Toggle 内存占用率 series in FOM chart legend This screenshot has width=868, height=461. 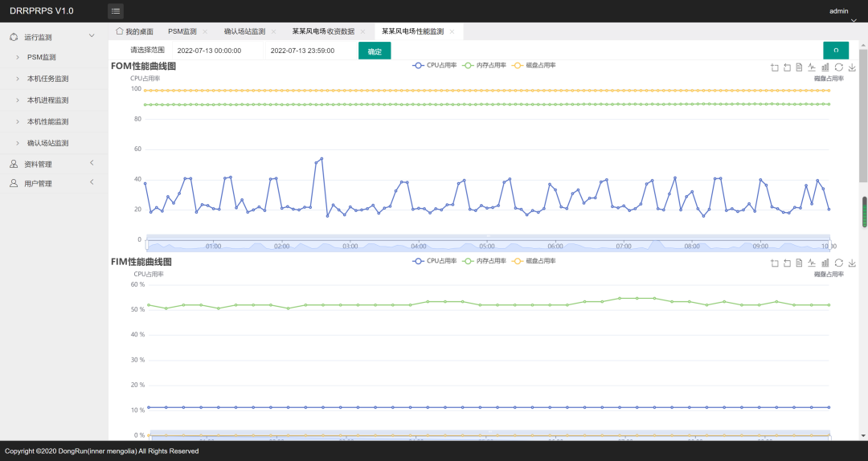[483, 65]
